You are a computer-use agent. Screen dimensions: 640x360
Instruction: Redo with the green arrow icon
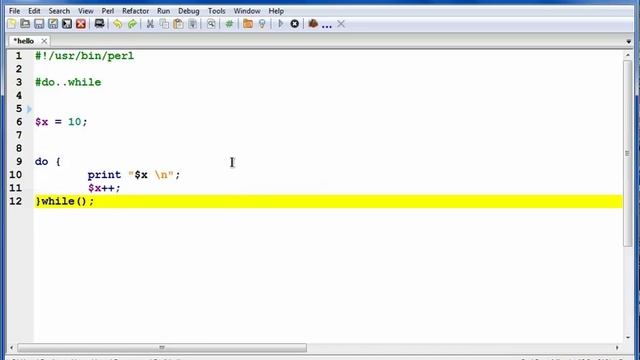[132, 24]
